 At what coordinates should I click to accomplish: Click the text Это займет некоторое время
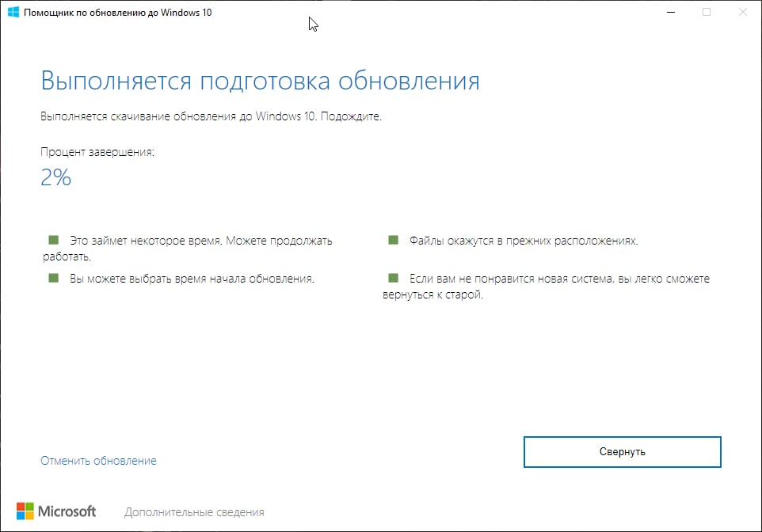point(146,241)
